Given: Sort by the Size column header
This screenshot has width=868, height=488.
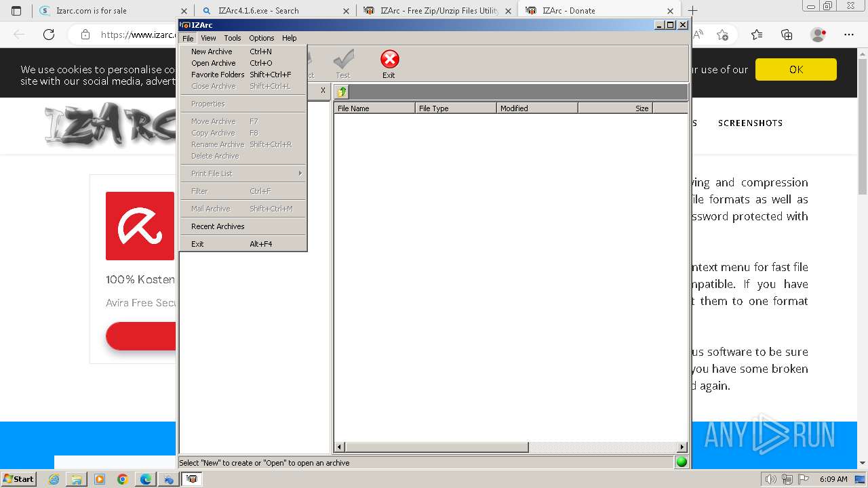Looking at the screenshot, I should click(x=615, y=108).
